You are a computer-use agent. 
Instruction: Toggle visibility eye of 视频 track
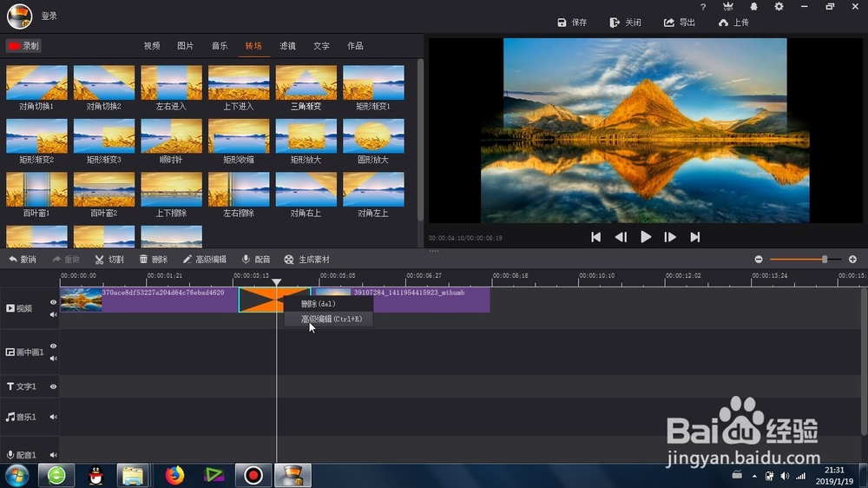(53, 302)
